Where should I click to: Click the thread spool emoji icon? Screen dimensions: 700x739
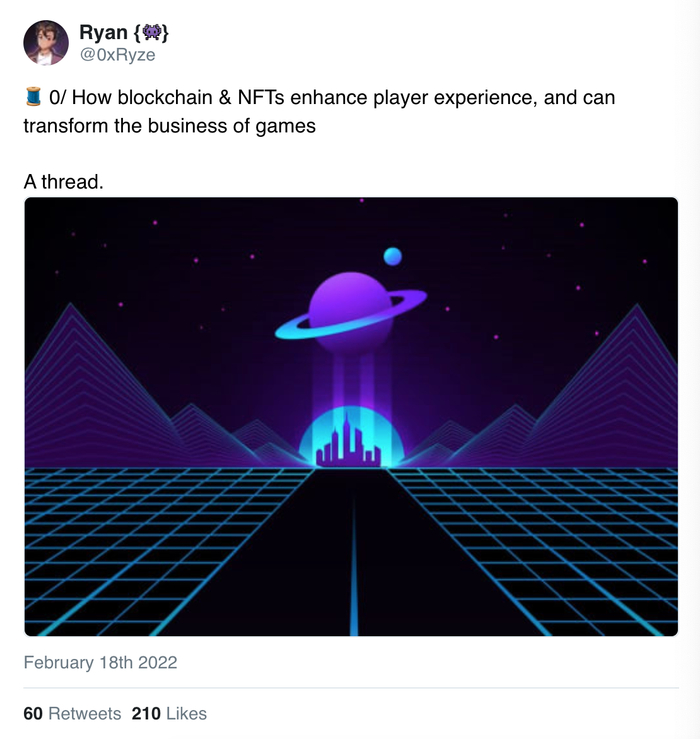click(x=33, y=98)
